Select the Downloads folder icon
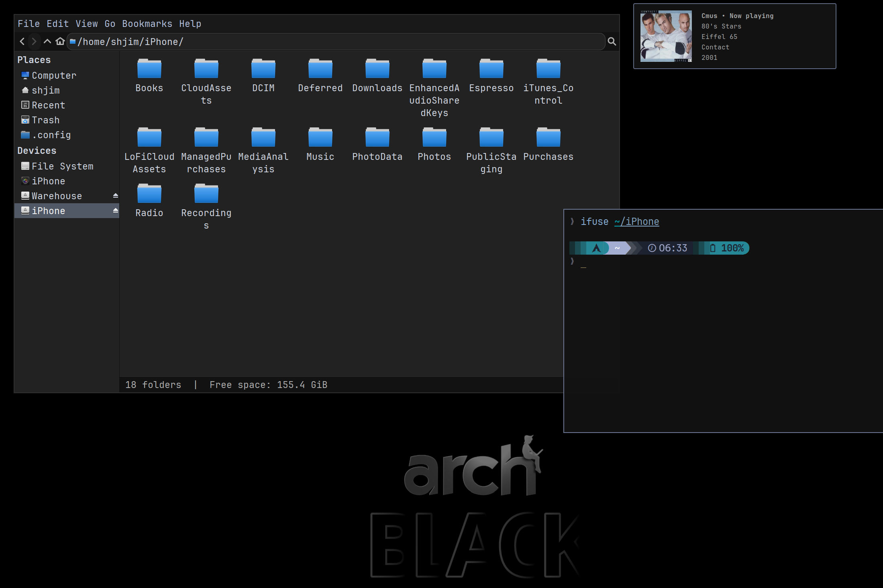Image resolution: width=883 pixels, height=588 pixels. pos(377,68)
